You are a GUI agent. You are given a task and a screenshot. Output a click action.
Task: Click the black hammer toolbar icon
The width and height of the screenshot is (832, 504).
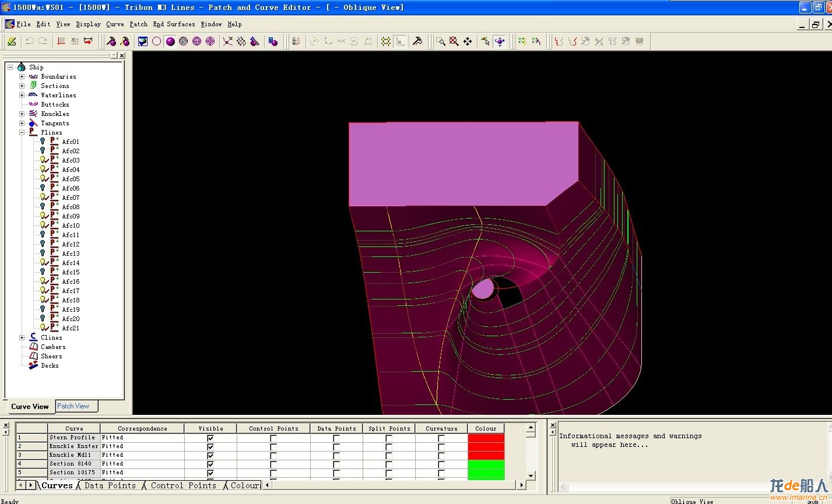[x=417, y=41]
